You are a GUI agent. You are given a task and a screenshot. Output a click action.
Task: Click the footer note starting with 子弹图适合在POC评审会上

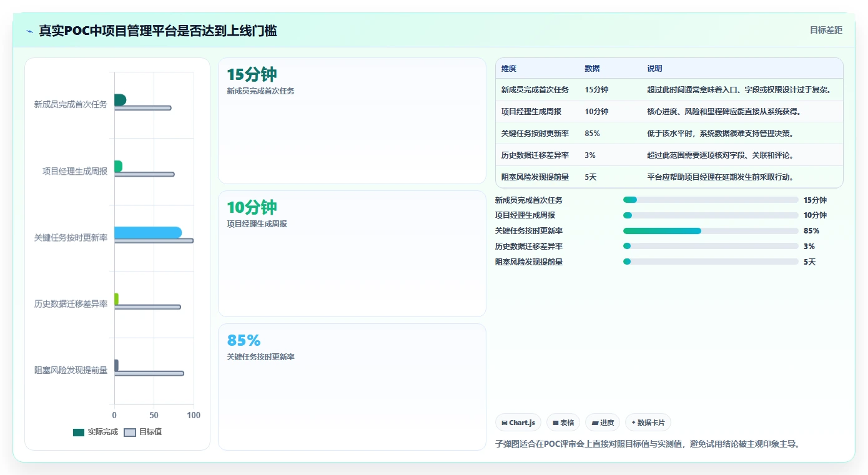tap(648, 444)
